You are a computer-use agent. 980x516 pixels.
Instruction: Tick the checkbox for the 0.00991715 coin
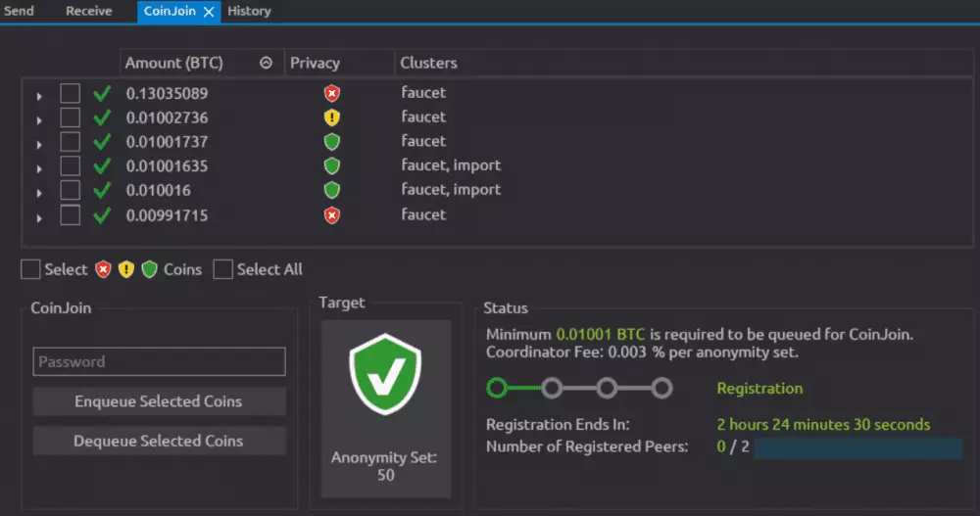(x=70, y=215)
